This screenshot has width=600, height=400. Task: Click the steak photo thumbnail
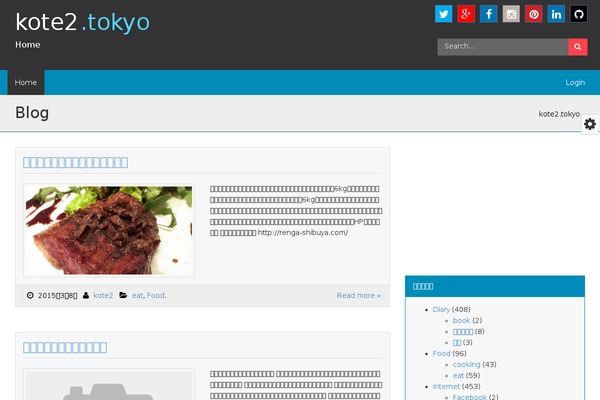(x=109, y=230)
